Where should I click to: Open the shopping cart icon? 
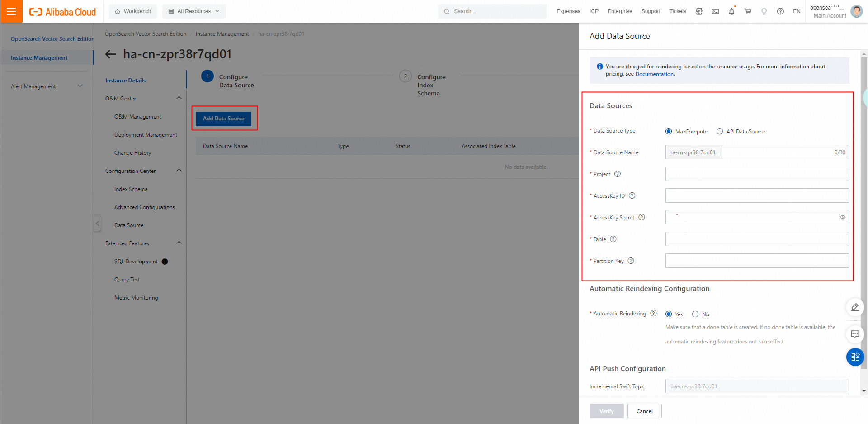point(748,11)
